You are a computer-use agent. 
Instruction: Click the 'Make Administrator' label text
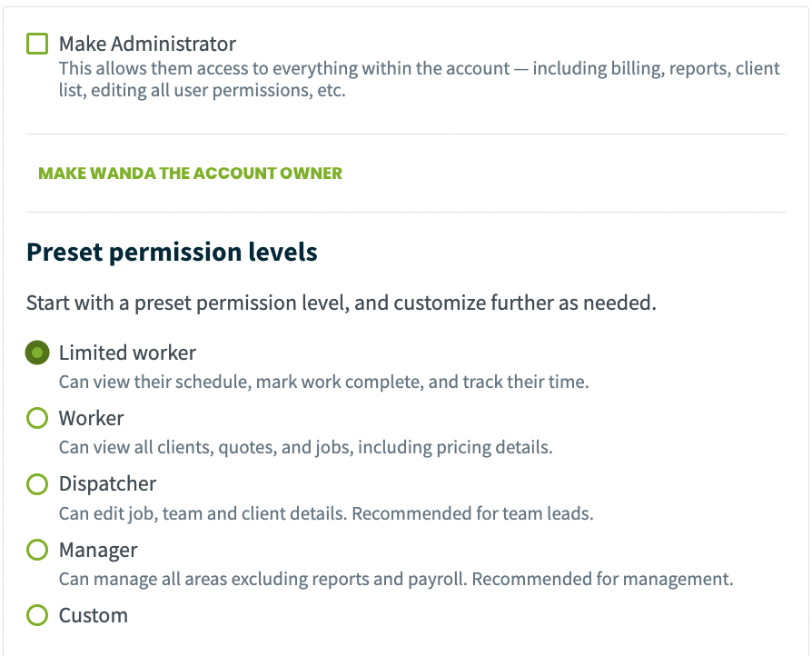point(147,44)
